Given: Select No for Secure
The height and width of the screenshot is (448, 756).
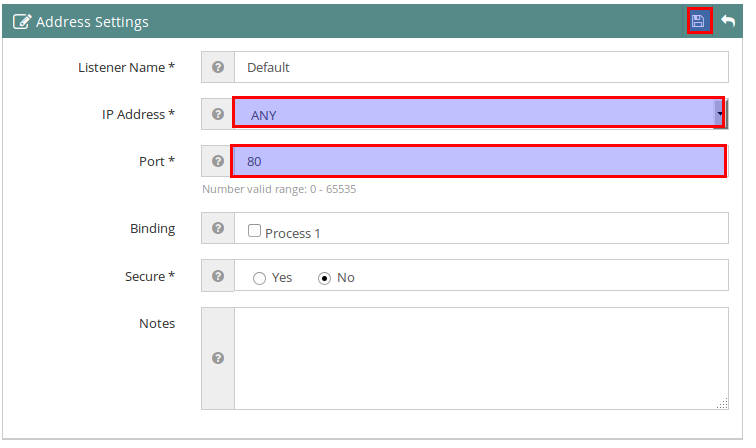Looking at the screenshot, I should tap(324, 278).
